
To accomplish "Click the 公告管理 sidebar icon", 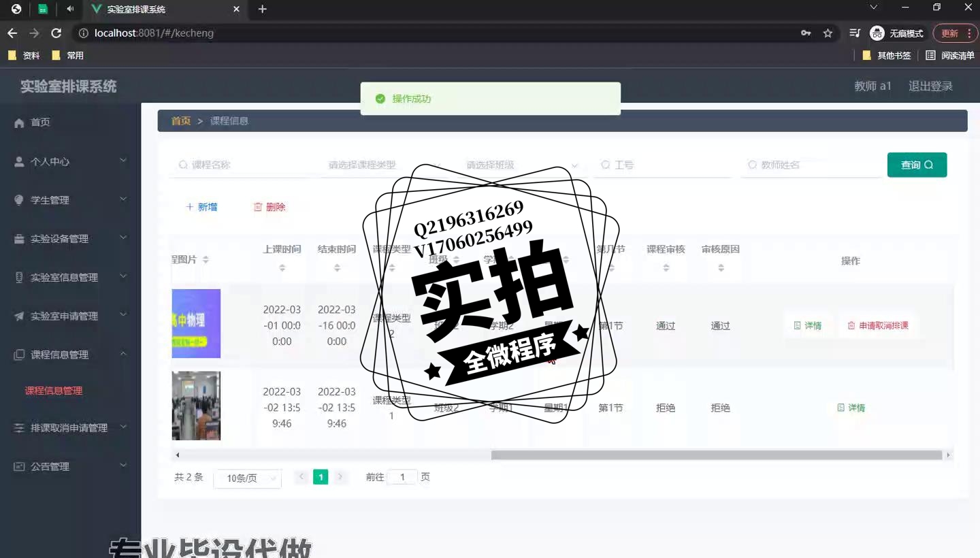I will [19, 467].
